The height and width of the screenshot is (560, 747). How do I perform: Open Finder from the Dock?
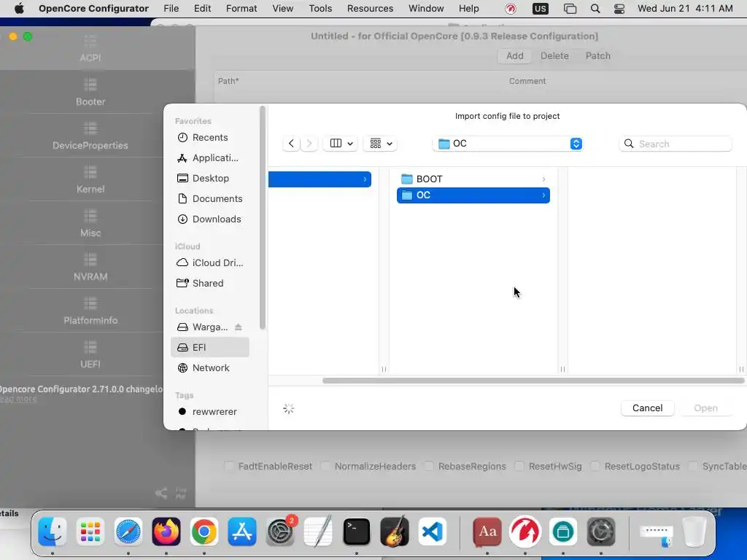click(x=53, y=532)
